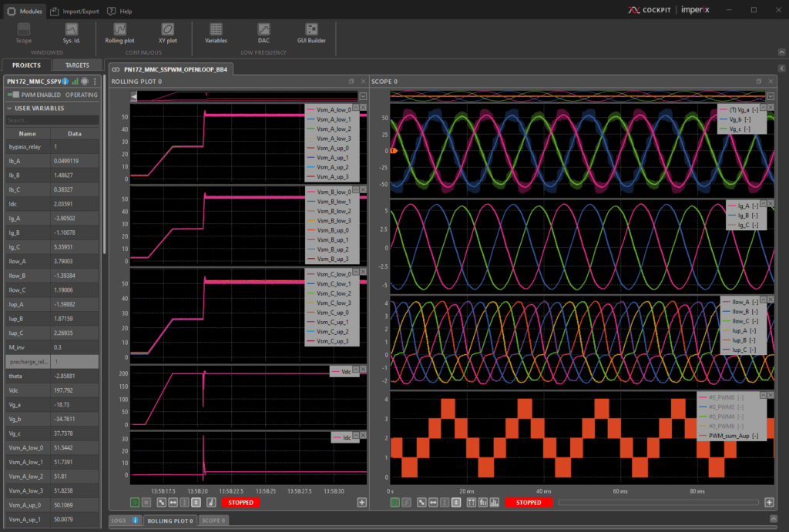Click the user variables Search field
The width and height of the screenshot is (789, 532).
pos(52,120)
